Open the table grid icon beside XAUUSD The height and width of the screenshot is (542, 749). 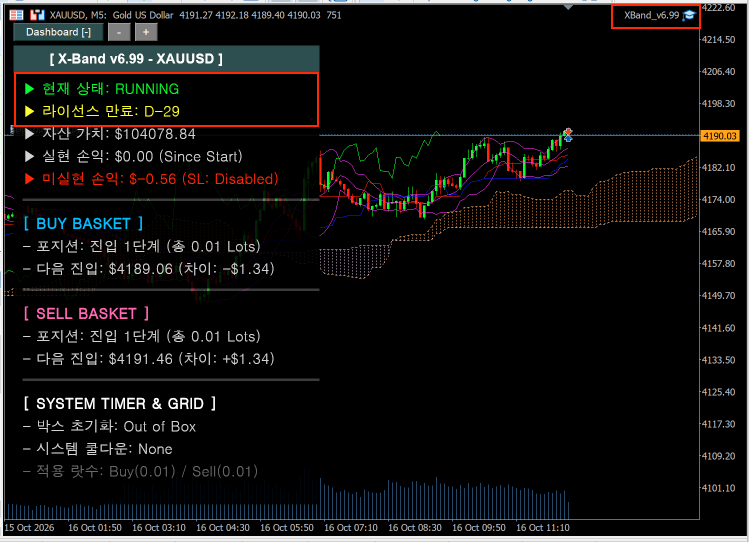coord(16,15)
